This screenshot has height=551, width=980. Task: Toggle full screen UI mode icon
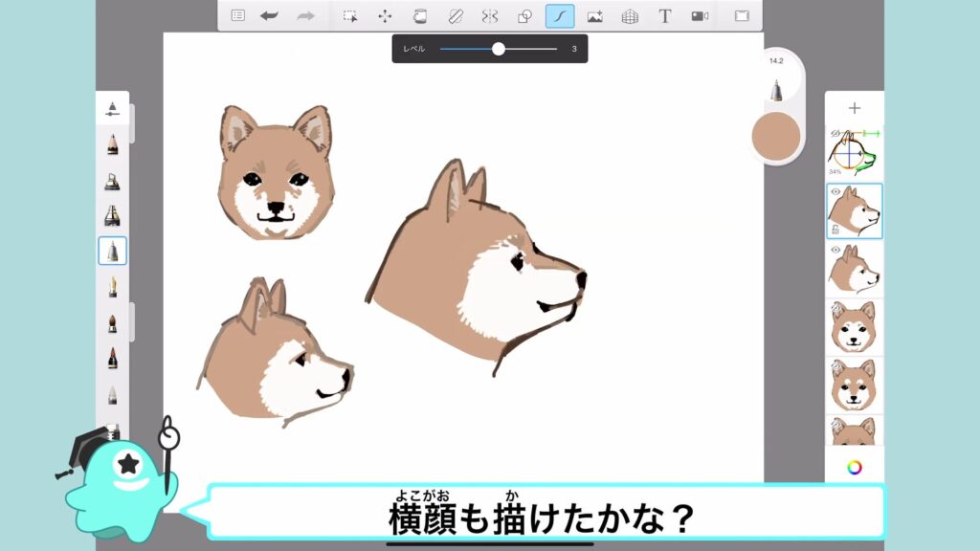coord(742,15)
